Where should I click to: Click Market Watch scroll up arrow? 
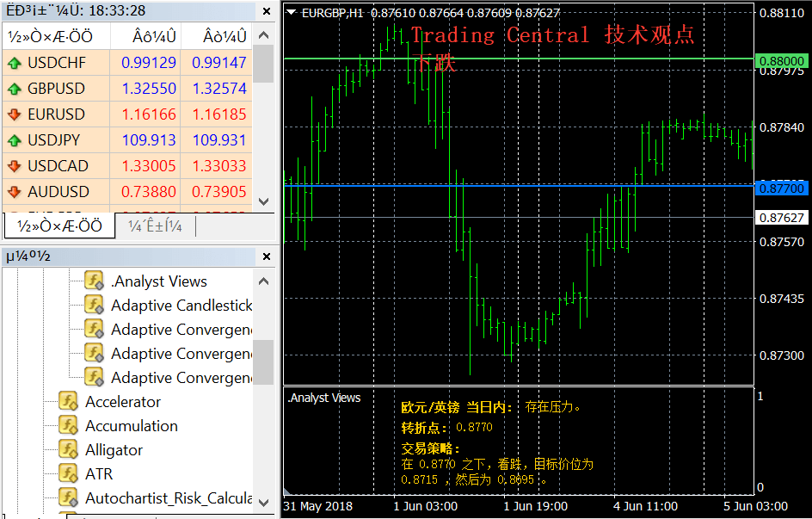tap(263, 35)
